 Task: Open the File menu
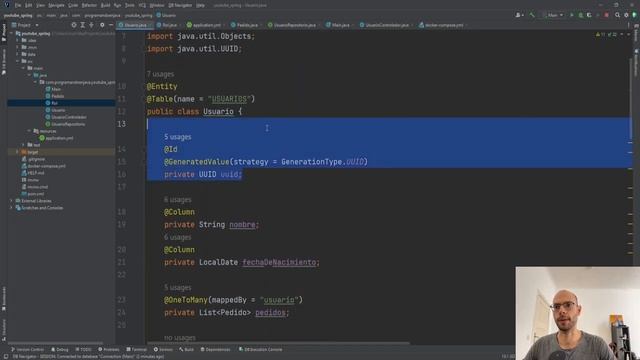(x=18, y=5)
